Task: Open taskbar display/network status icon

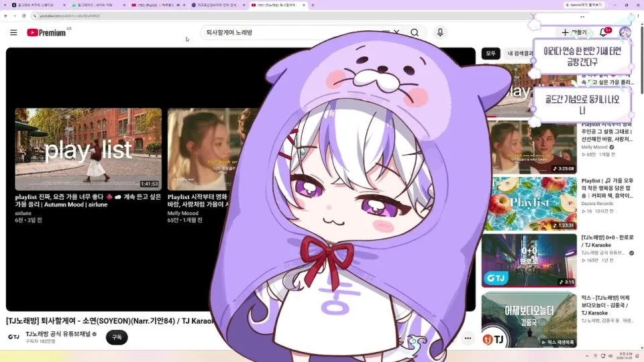Action: [x=603, y=356]
